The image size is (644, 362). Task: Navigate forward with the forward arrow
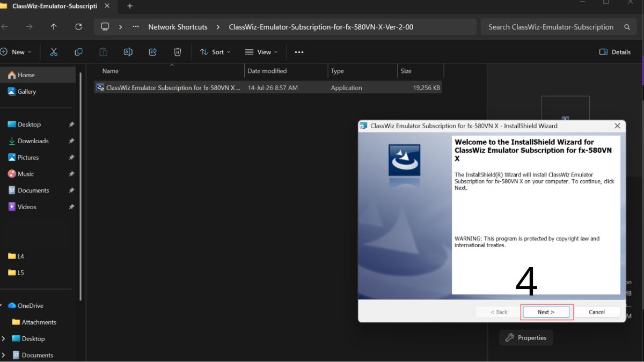[x=29, y=27]
